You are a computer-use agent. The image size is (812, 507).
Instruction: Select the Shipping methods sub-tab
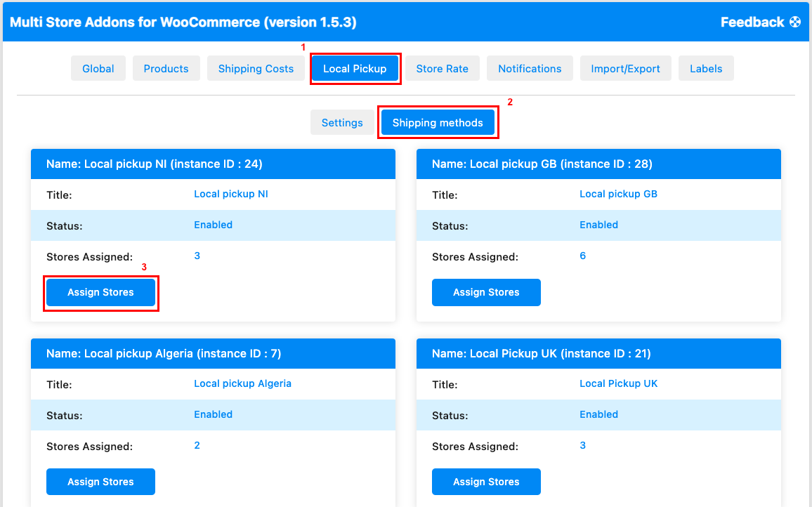coord(438,123)
